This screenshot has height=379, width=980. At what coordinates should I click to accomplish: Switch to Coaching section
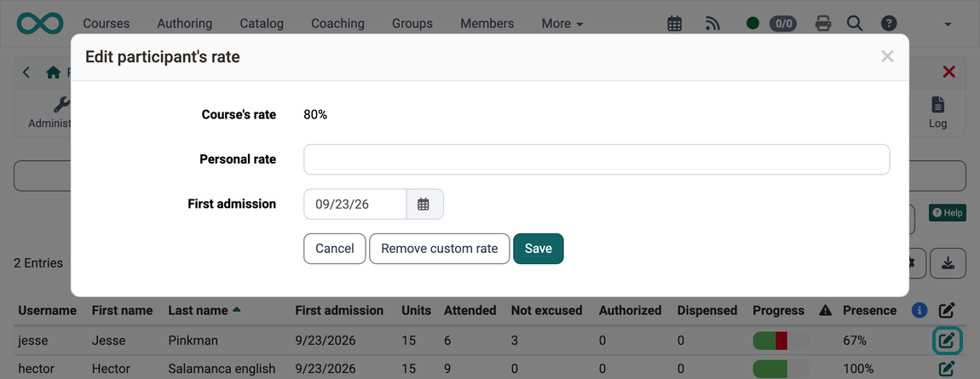point(337,24)
